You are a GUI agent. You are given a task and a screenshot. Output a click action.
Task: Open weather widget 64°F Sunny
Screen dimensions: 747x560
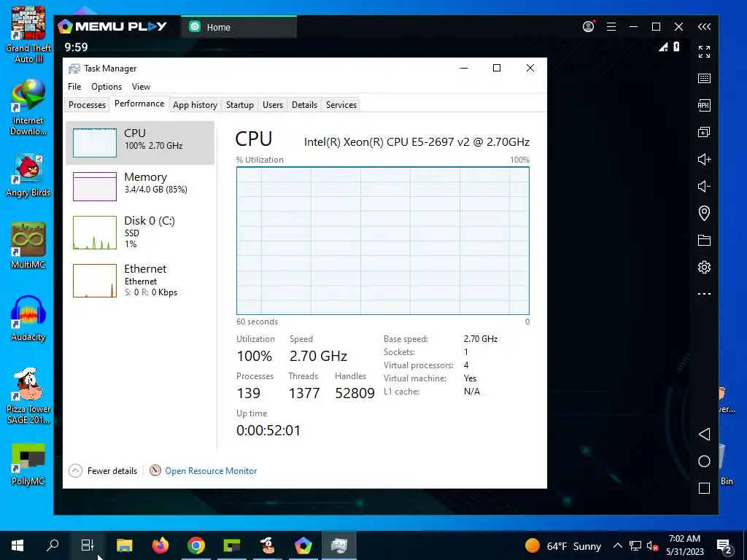563,545
